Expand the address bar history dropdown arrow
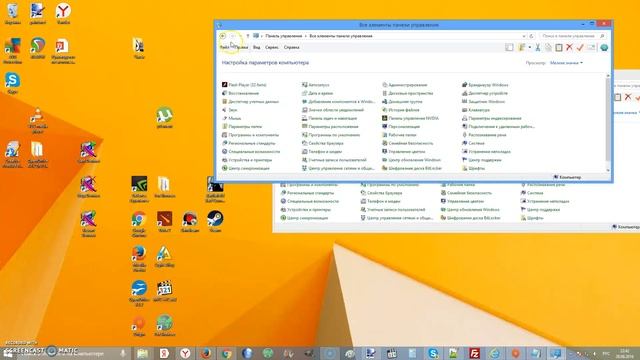Viewport: 640px width, 360px height. (x=524, y=36)
